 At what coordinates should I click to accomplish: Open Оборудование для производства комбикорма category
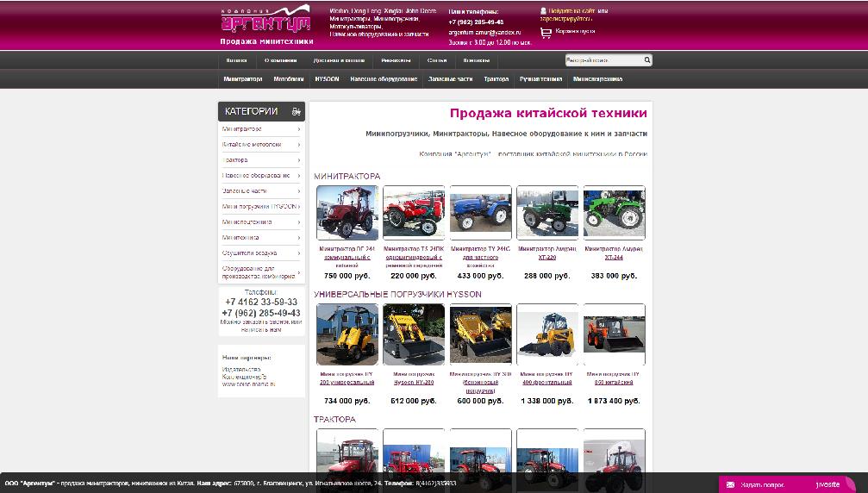(x=259, y=272)
